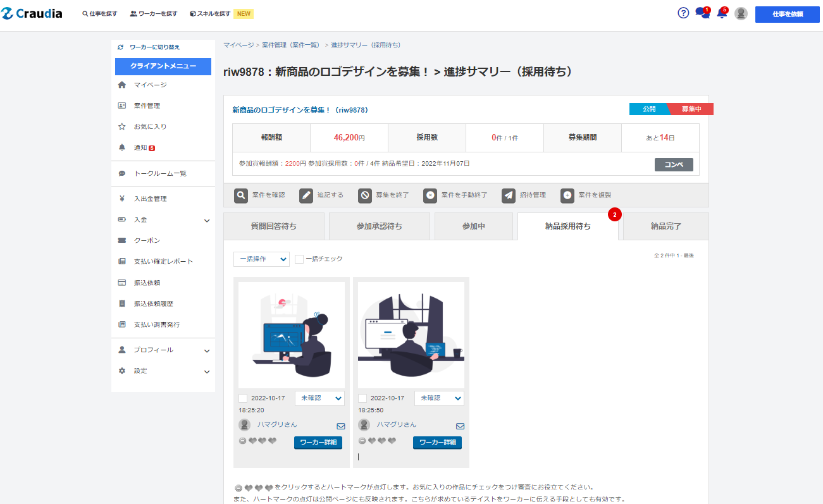823x504 pixels.
Task: Switch to the 参加中 tab
Action: pyautogui.click(x=474, y=226)
